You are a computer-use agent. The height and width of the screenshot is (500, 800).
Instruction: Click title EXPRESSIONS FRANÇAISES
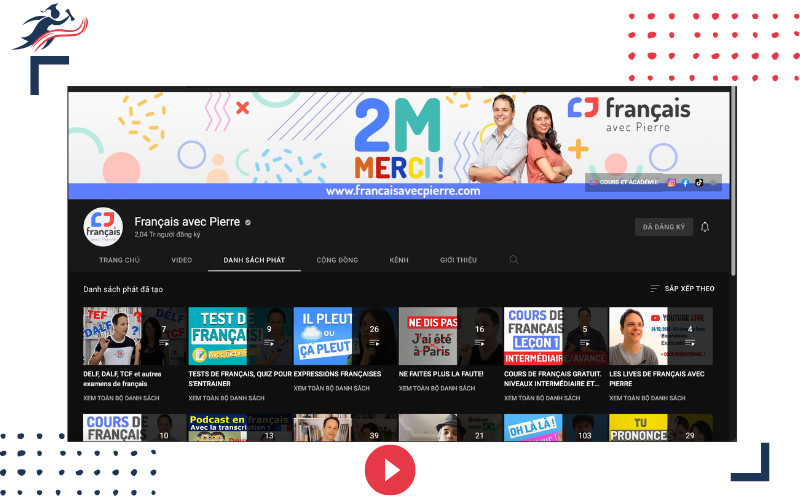click(x=337, y=374)
